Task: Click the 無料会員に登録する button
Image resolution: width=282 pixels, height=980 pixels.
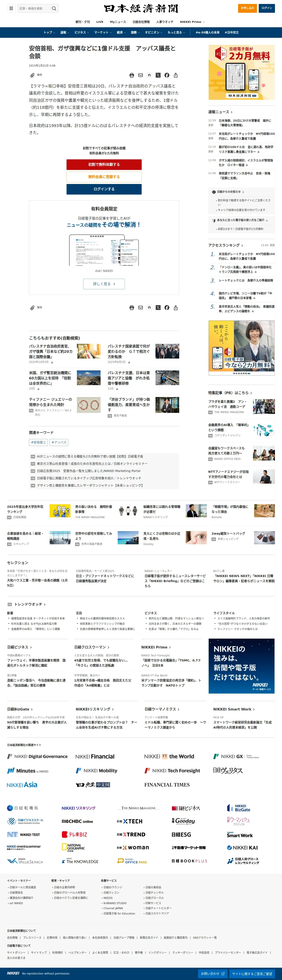Action: pyautogui.click(x=104, y=177)
